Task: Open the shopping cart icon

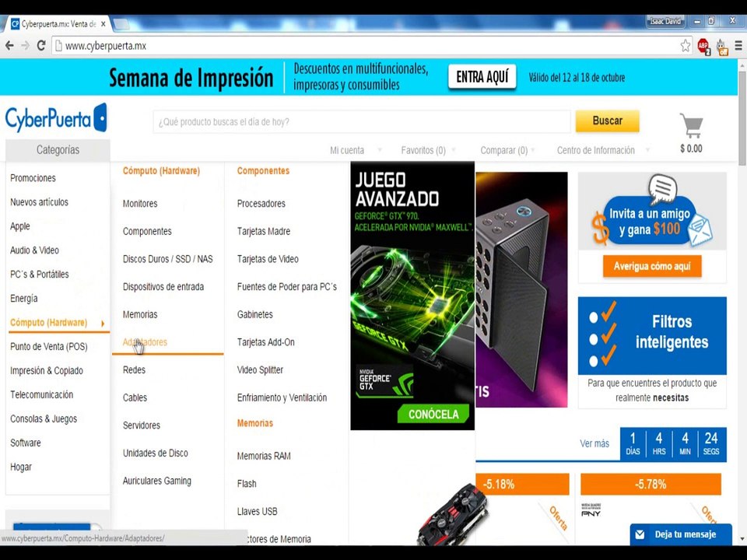Action: [691, 125]
